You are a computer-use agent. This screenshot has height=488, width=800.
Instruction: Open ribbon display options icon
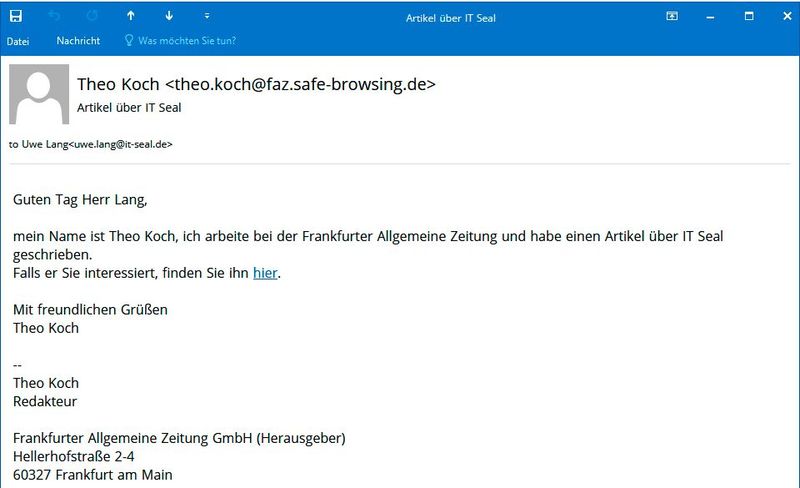(x=672, y=16)
